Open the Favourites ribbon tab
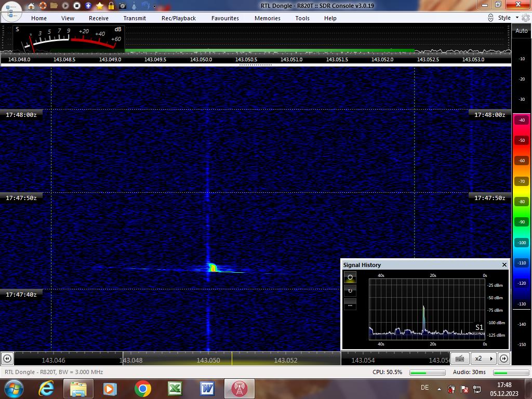 (x=225, y=18)
